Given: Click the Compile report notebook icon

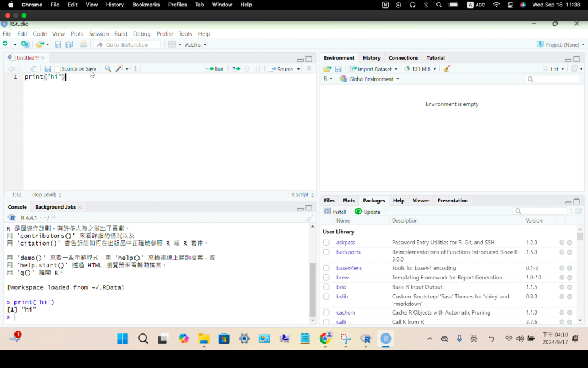Looking at the screenshot, I should point(138,69).
